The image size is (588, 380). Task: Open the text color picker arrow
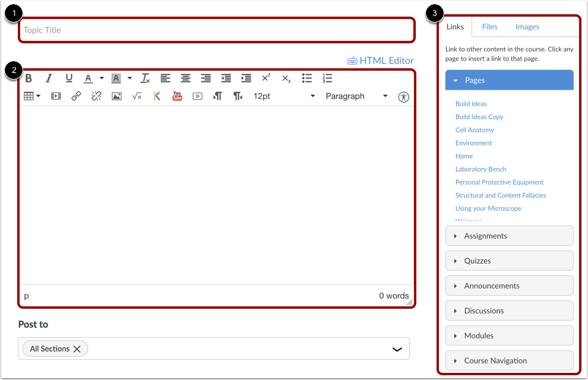(102, 78)
